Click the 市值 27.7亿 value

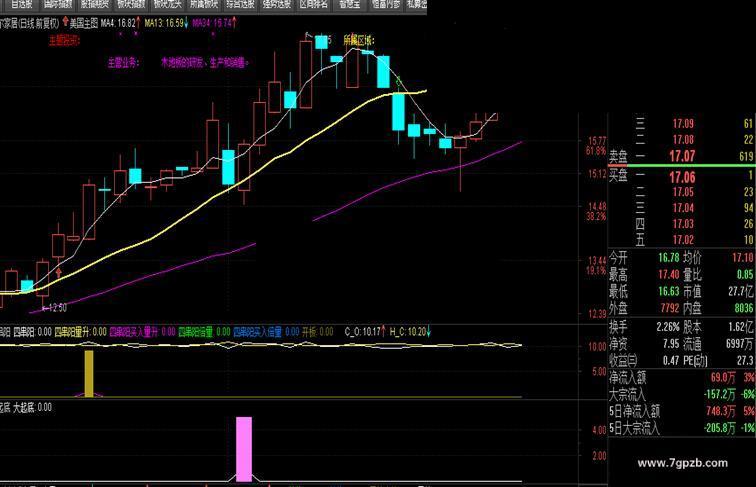(x=741, y=291)
